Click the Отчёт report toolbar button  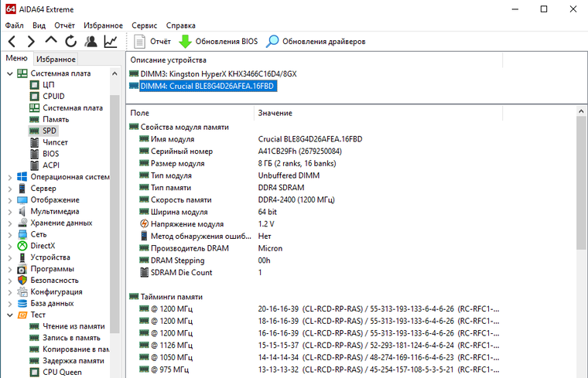(x=152, y=41)
